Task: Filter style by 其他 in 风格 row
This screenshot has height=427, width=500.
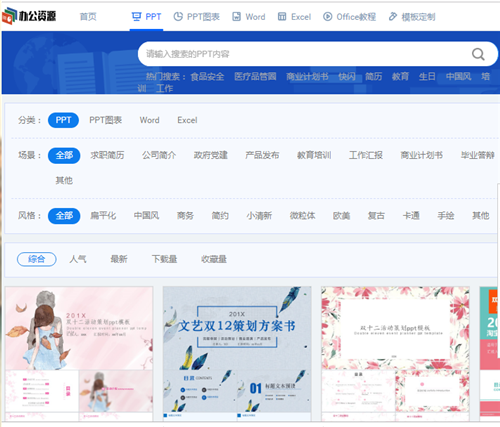Action: point(481,216)
